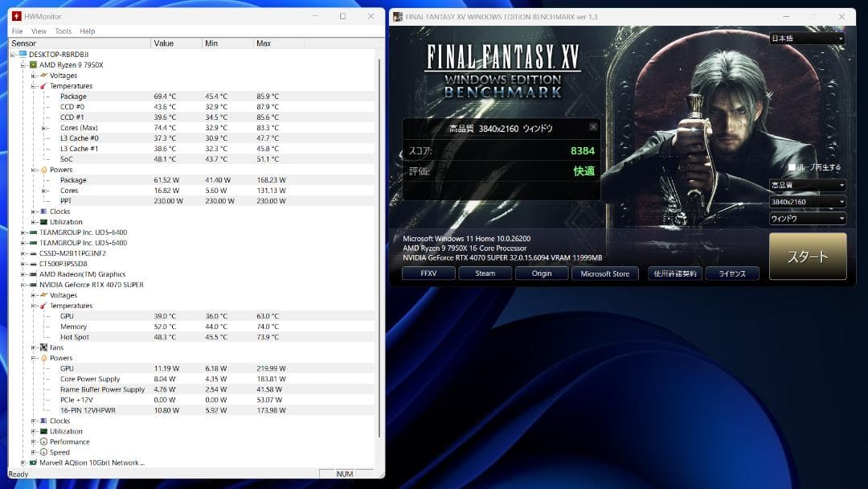Click the Microsoft Store button
The height and width of the screenshot is (489, 868).
point(604,273)
